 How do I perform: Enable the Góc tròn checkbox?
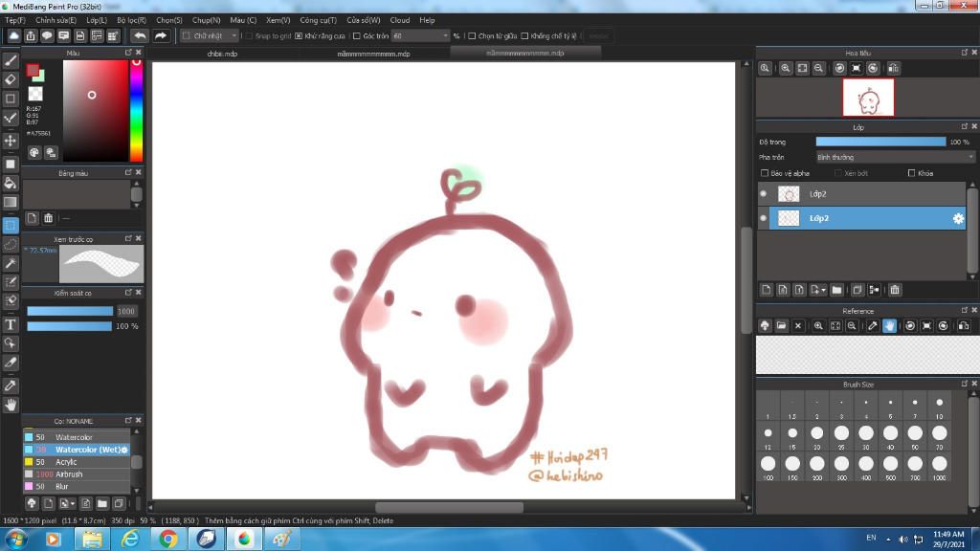click(x=357, y=36)
